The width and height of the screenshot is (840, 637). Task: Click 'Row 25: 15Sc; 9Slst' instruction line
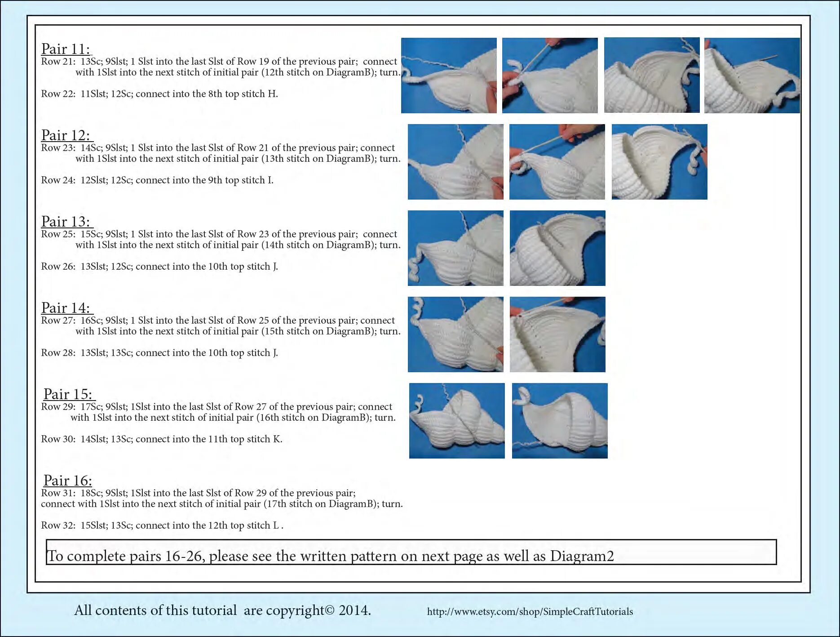[x=219, y=234]
